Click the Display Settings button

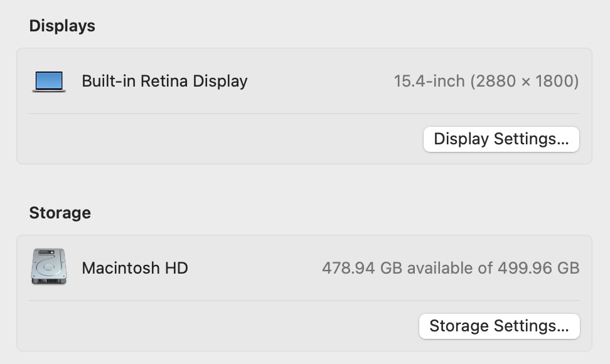(501, 139)
